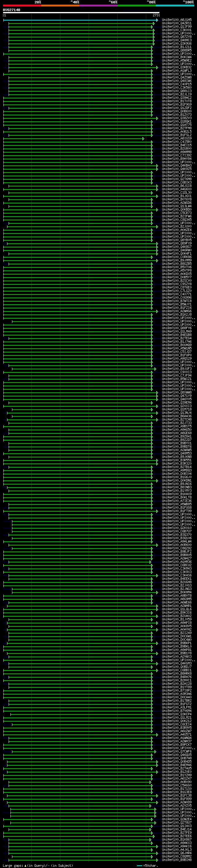Click the query end position 273 label
Image resolution: width=197 pixels, height=868 pixels.
point(155,15)
